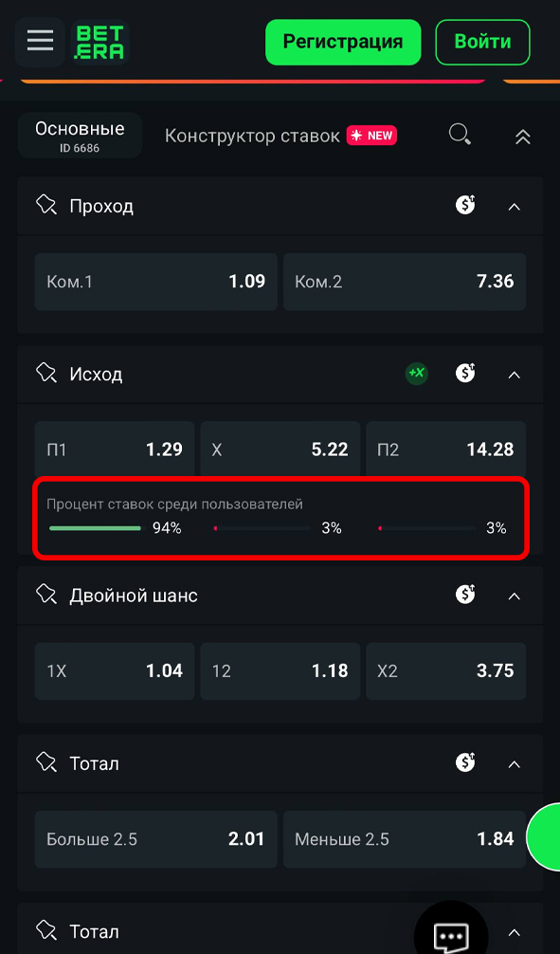Image resolution: width=560 pixels, height=954 pixels.
Task: Pin the Проход market
Action: 45,206
